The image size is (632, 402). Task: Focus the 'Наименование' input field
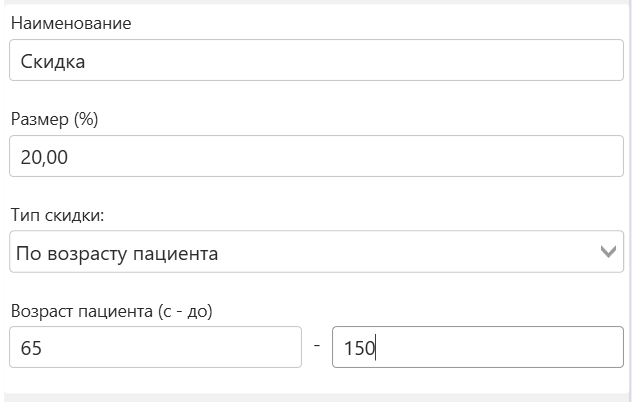tap(316, 60)
